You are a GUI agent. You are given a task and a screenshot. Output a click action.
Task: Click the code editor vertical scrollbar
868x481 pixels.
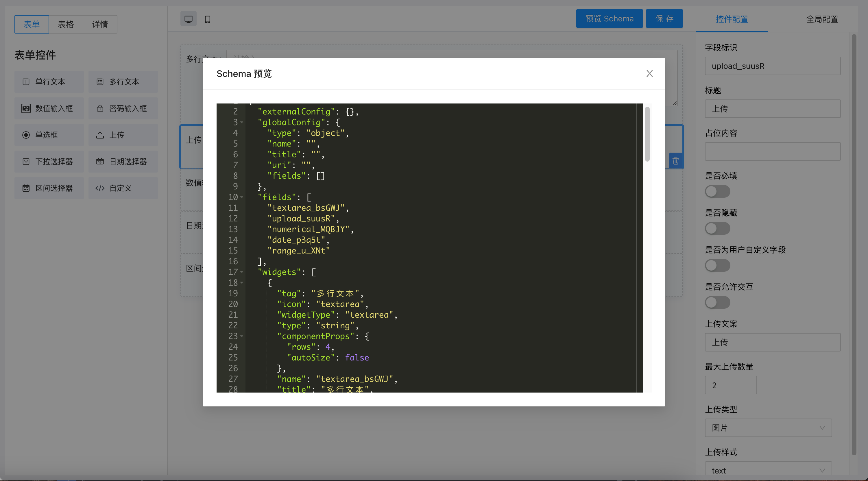point(647,134)
